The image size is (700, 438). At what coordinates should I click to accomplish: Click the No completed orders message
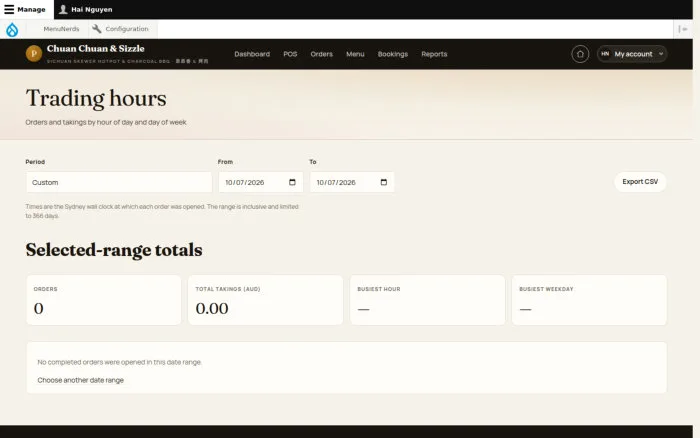119,362
